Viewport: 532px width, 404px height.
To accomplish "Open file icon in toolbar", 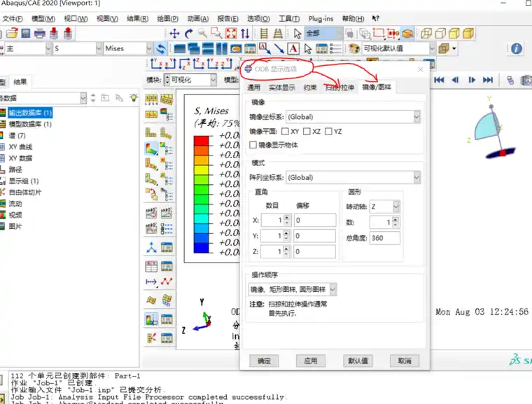I will pyautogui.click(x=12, y=34).
